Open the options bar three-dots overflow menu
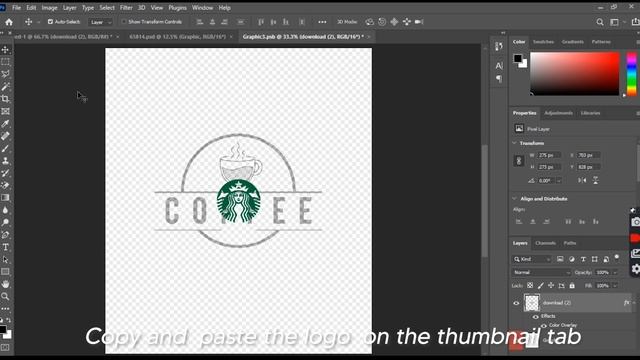The width and height of the screenshot is (640, 360). point(322,22)
